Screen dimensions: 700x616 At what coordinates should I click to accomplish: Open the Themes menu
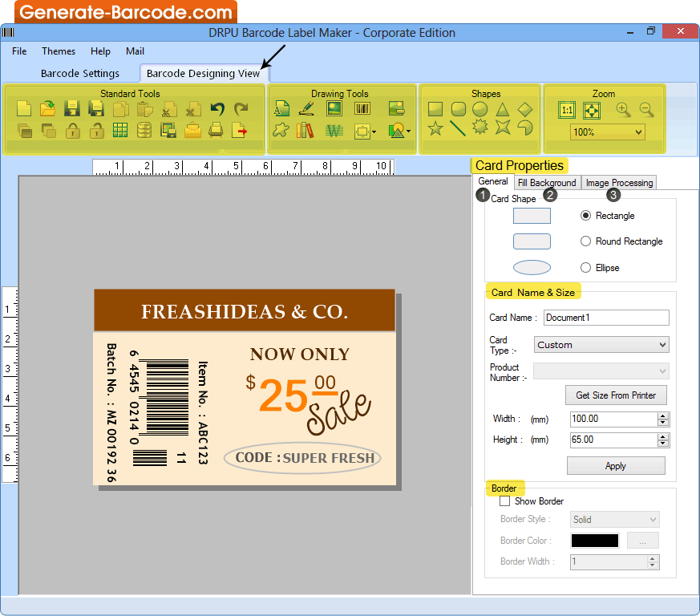pos(59,51)
